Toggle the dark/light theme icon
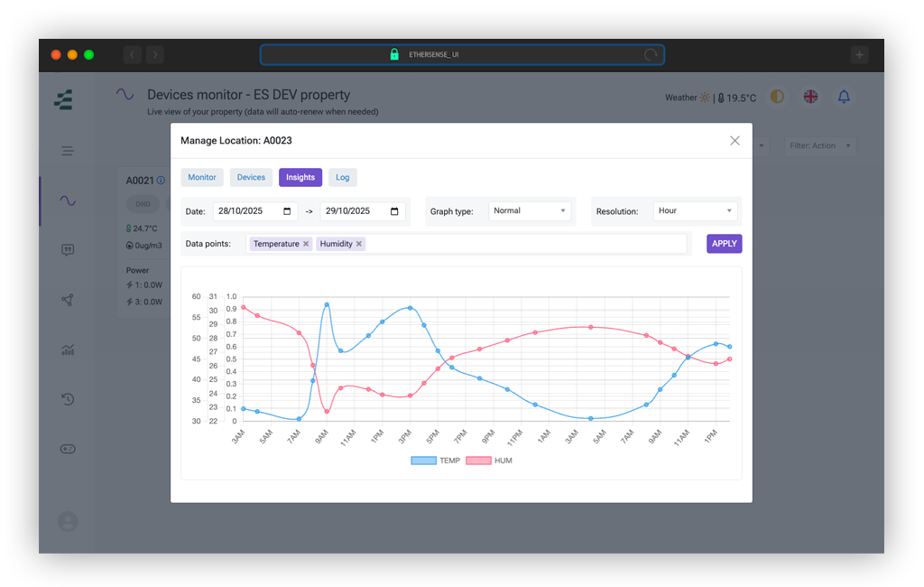This screenshot has width=924, height=587. pos(777,97)
